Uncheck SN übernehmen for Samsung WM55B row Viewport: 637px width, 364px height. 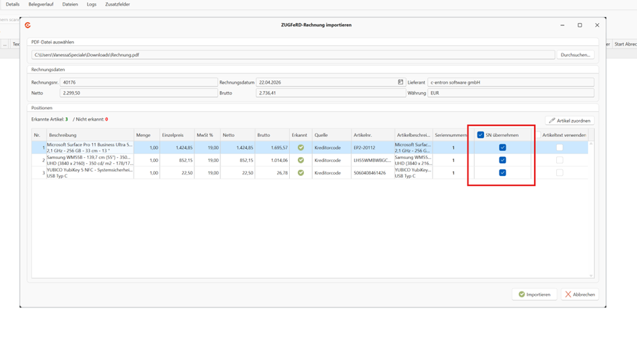(x=503, y=160)
